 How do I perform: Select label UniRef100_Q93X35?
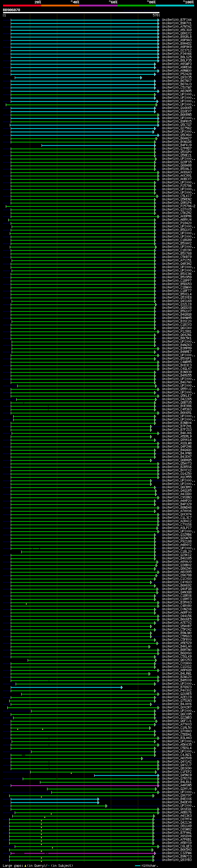(176, 78)
